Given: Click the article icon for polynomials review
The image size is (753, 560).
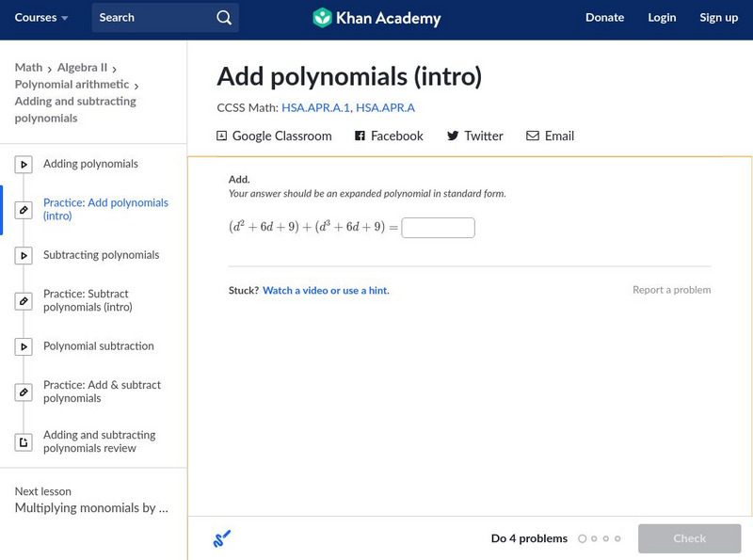Looking at the screenshot, I should pyautogui.click(x=24, y=442).
